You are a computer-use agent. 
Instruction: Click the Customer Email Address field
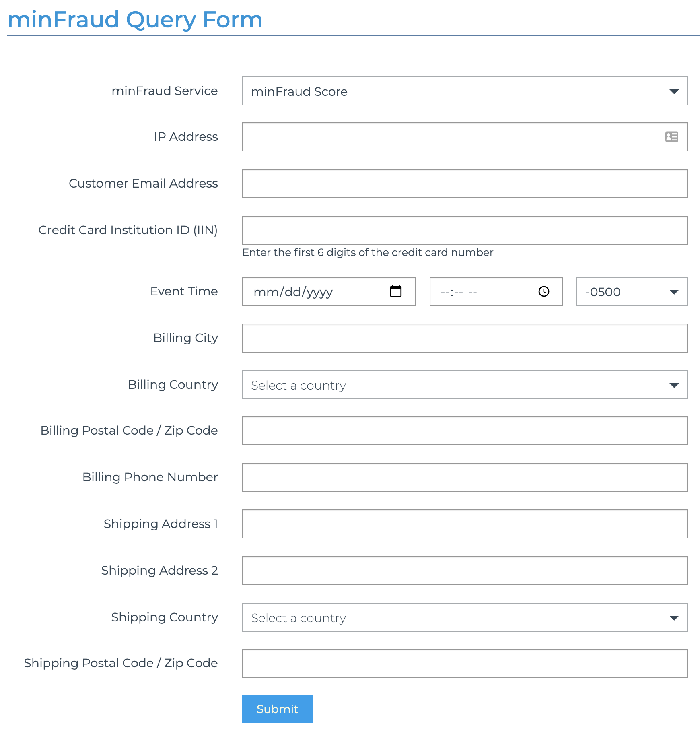[465, 184]
